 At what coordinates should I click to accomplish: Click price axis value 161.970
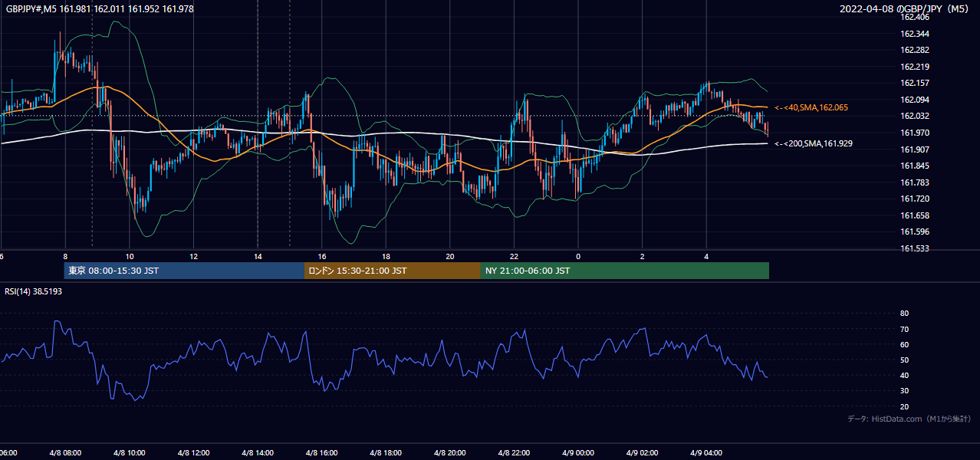pyautogui.click(x=914, y=133)
